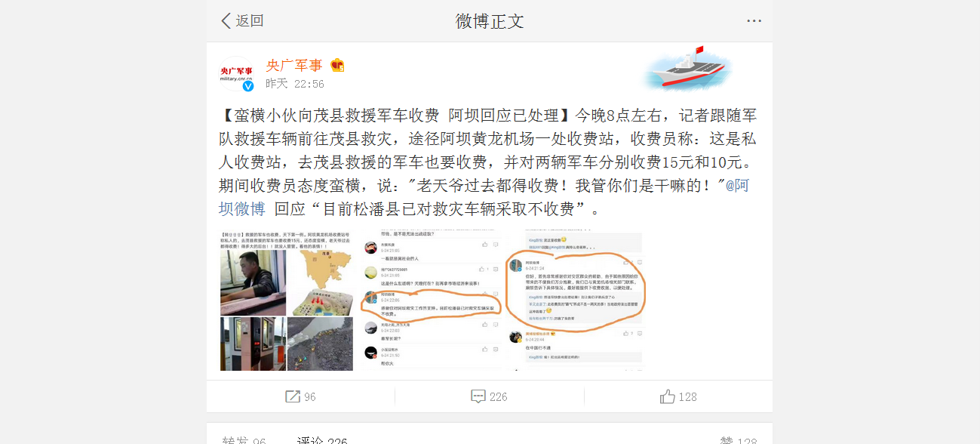Open the 央广军事 username link
This screenshot has width=980, height=444.
pos(294,66)
